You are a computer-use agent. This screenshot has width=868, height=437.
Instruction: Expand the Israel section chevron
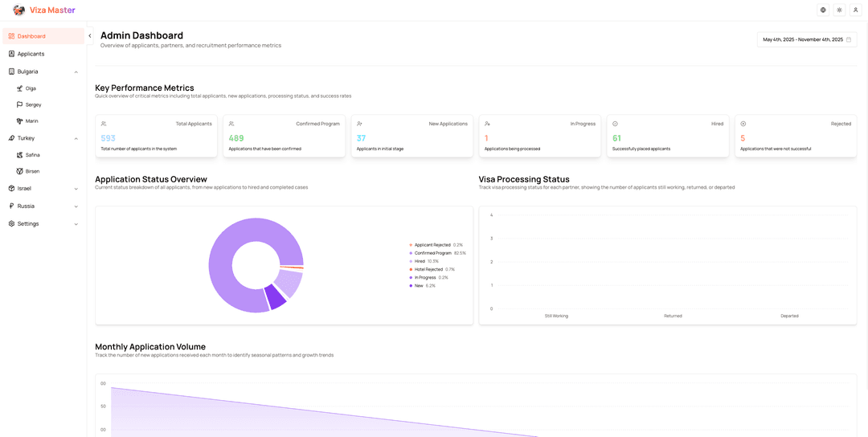tap(76, 189)
